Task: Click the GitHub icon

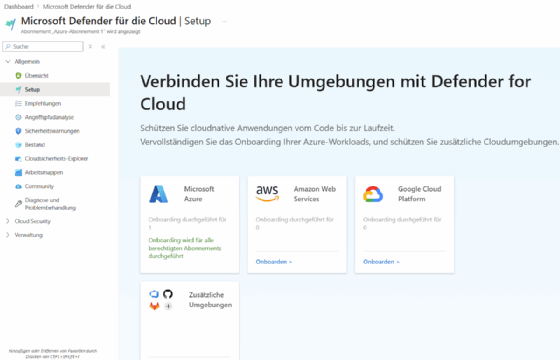Action: pyautogui.click(x=168, y=294)
